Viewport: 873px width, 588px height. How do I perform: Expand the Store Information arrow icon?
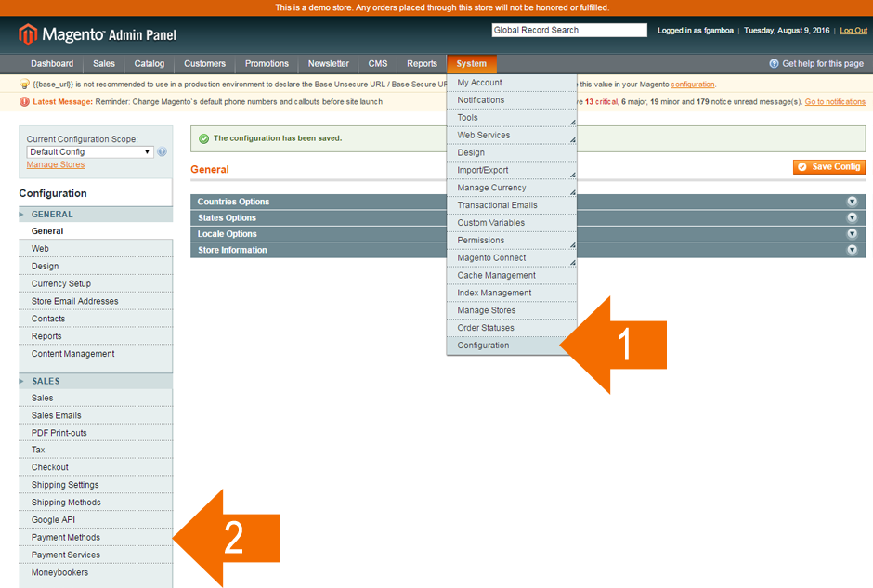click(852, 250)
